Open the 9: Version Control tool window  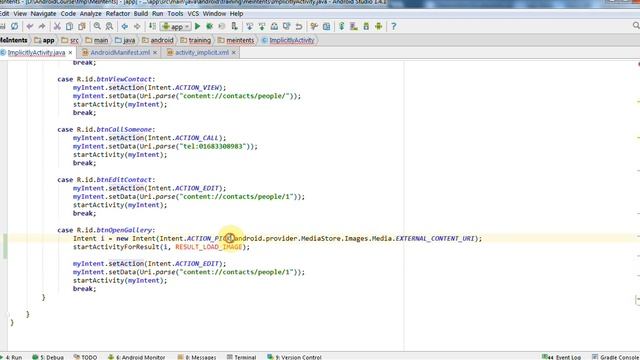pyautogui.click(x=294, y=357)
